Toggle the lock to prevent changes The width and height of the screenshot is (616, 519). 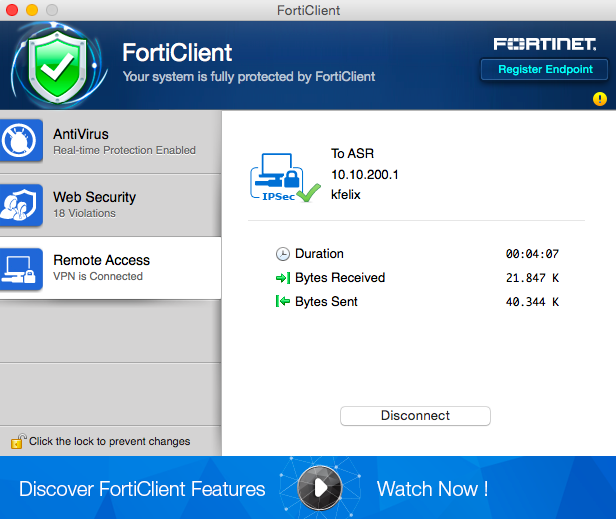18,440
